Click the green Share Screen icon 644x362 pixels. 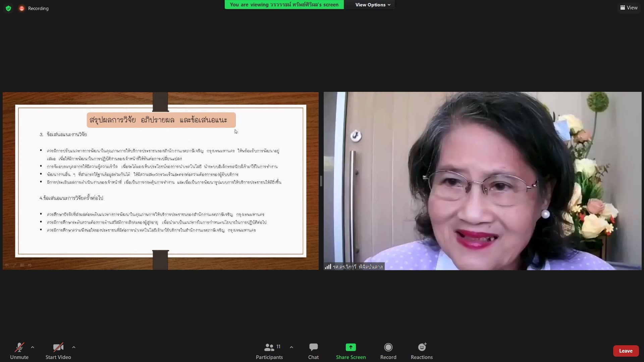click(351, 347)
